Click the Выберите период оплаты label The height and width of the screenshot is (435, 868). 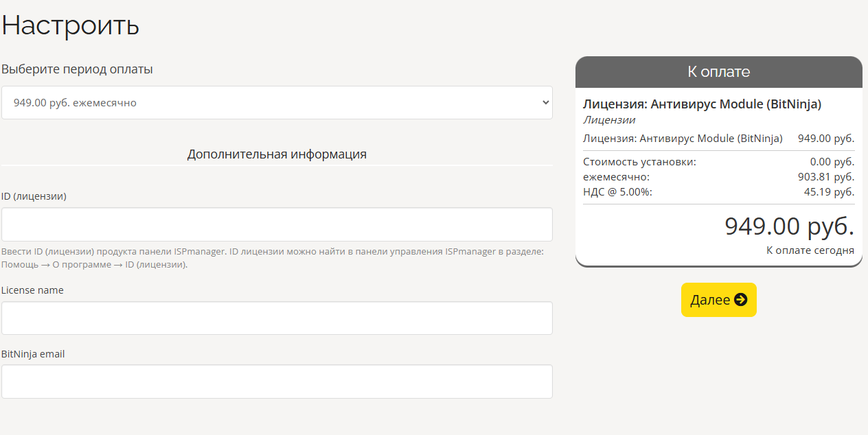[77, 69]
